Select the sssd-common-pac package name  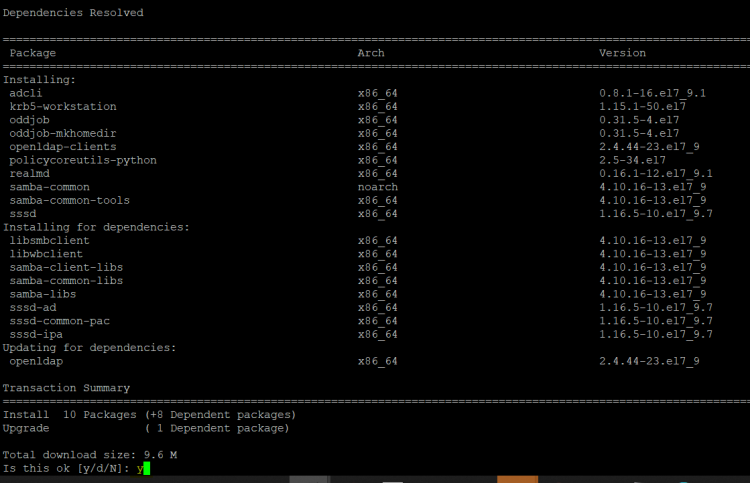click(59, 321)
